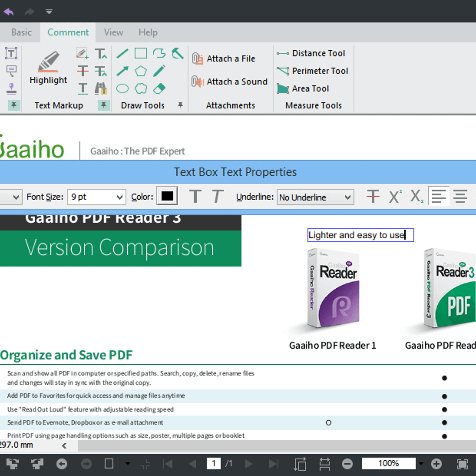The height and width of the screenshot is (476, 476).
Task: Click Attach a Sound
Action: (230, 82)
